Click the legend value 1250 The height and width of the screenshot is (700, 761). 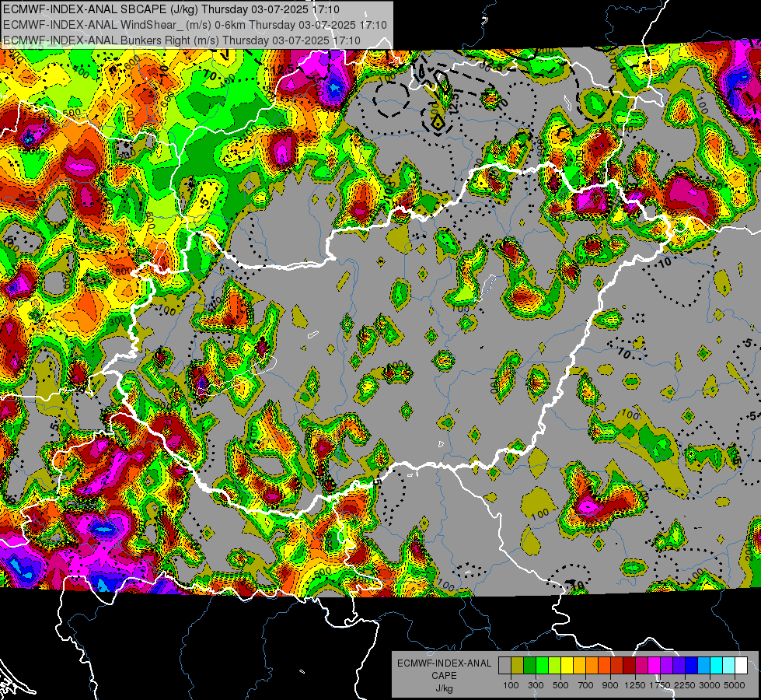tap(635, 685)
